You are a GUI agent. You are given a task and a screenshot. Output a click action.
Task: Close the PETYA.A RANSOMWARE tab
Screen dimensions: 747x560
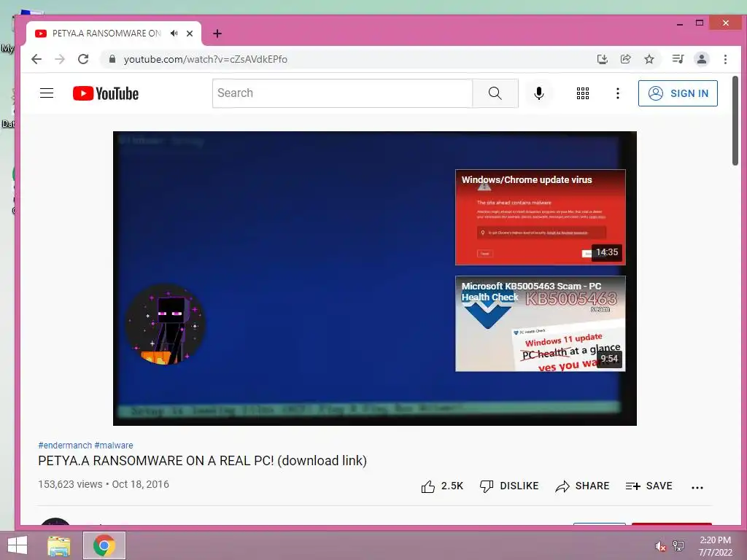[190, 34]
